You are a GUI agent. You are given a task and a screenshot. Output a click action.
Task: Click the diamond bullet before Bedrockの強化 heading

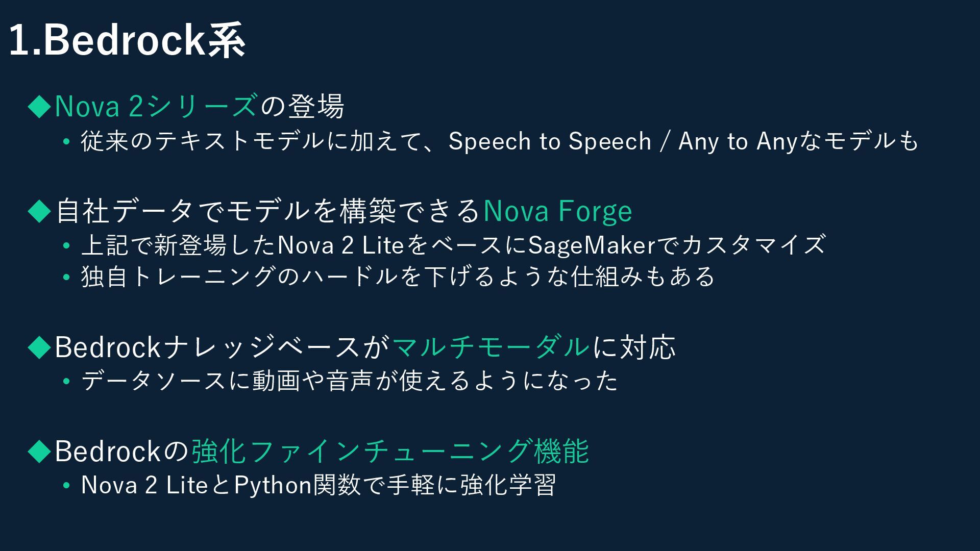point(39,451)
